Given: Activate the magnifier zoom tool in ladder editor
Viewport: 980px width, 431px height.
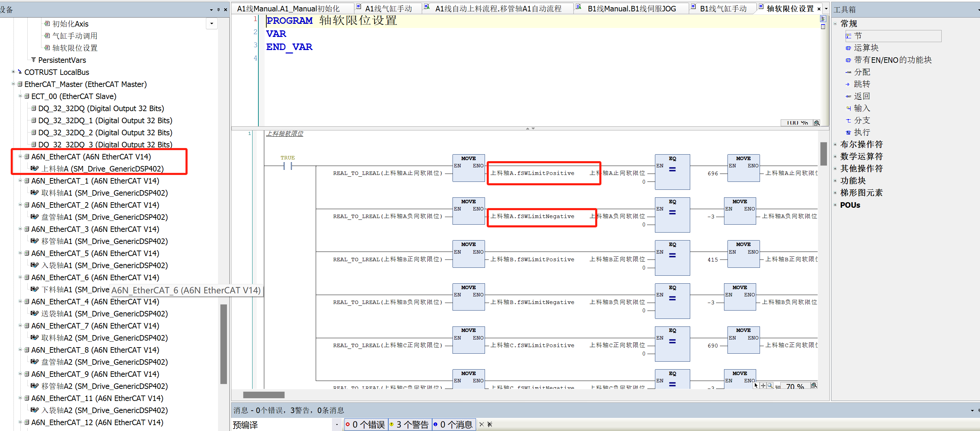Looking at the screenshot, I should click(770, 385).
